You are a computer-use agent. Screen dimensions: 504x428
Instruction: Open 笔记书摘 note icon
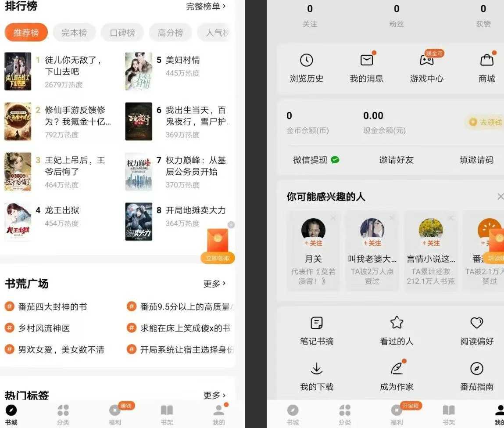317,323
